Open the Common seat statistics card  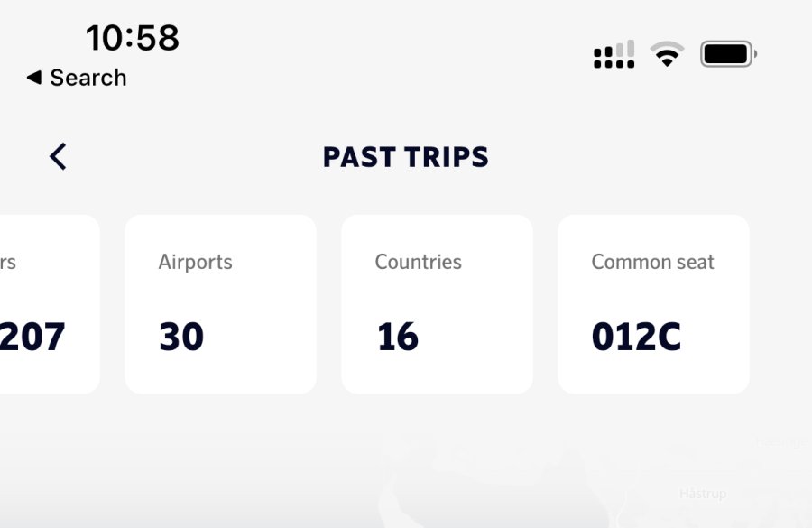[x=653, y=304]
